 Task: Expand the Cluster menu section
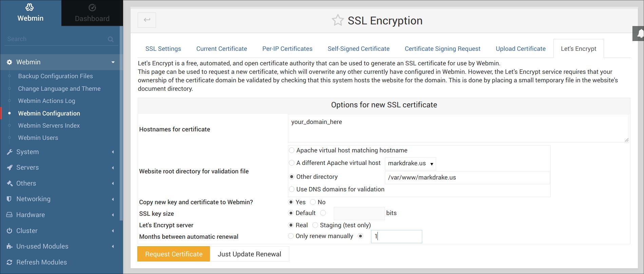(113, 231)
